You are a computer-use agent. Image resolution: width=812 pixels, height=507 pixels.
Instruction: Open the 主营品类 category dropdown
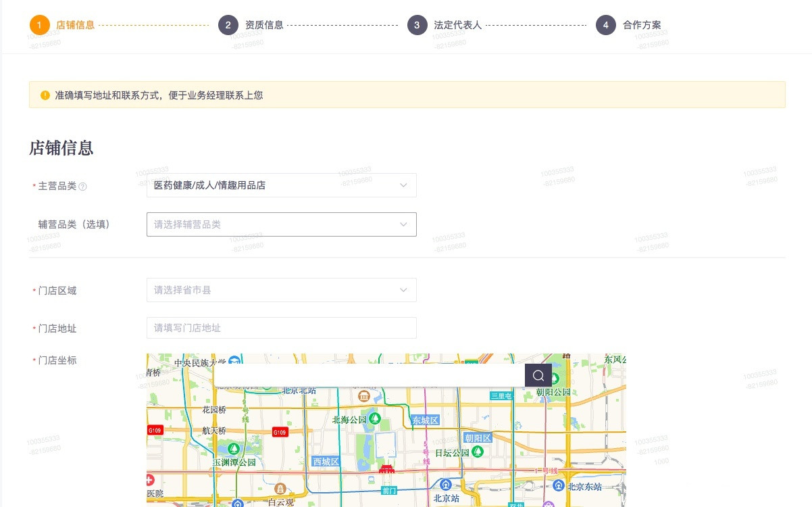tap(282, 185)
